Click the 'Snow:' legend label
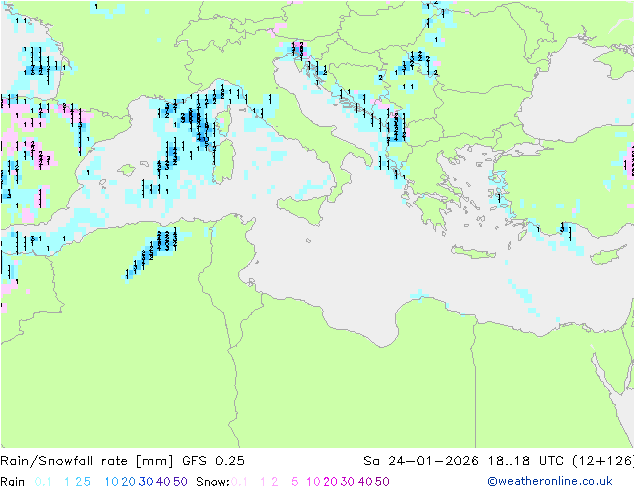 [x=213, y=482]
